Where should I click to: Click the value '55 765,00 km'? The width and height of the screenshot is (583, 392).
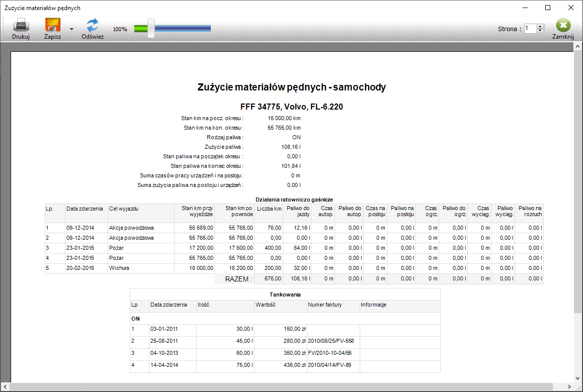pyautogui.click(x=284, y=128)
